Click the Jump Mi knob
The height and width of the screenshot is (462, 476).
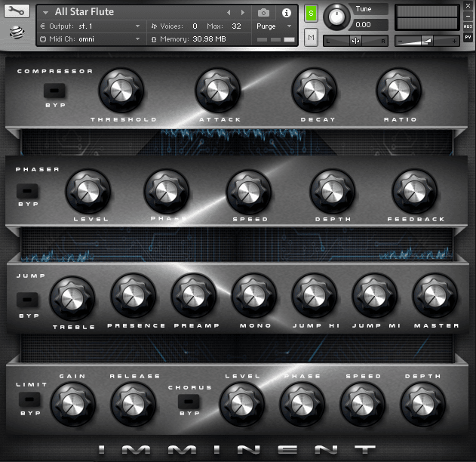tap(375, 296)
